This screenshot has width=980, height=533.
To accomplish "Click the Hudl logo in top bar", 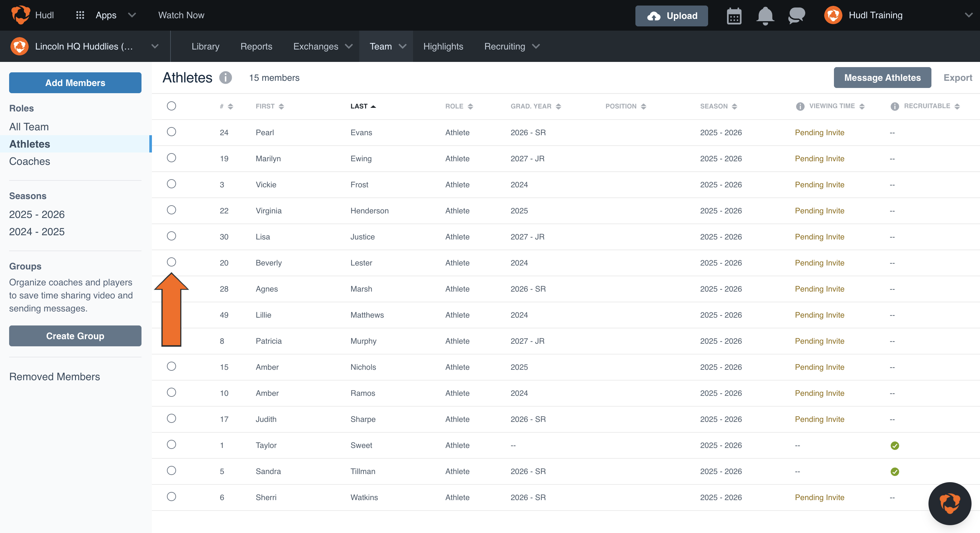I will pos(20,15).
